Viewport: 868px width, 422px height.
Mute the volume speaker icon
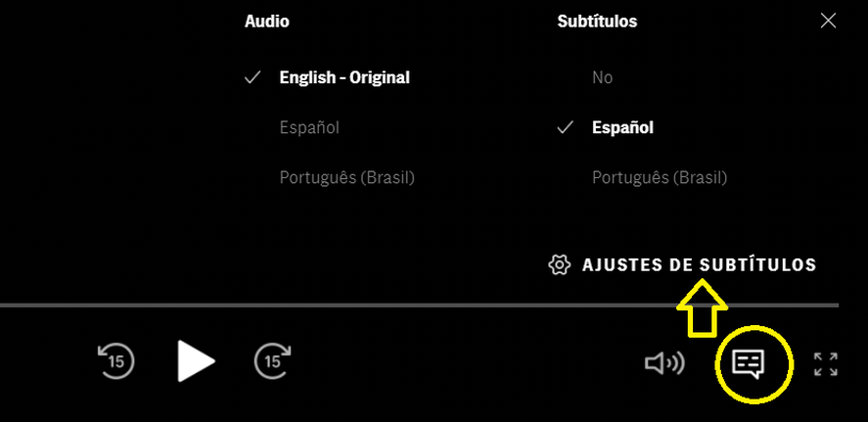pos(663,364)
